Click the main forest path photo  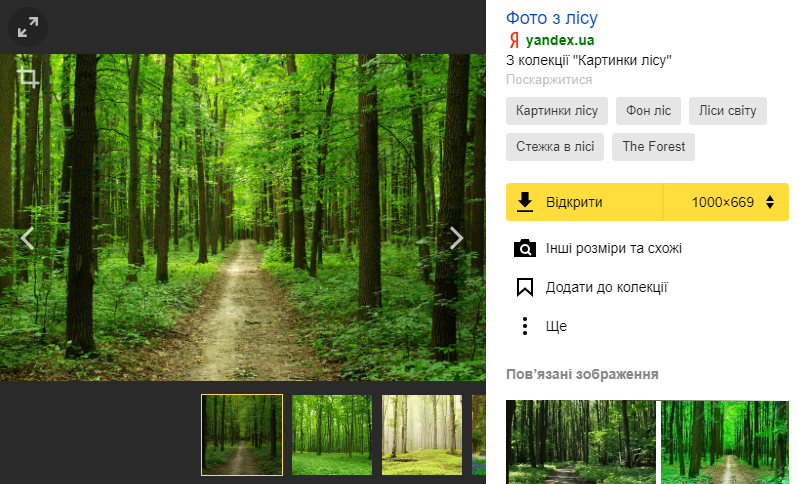pos(243,218)
